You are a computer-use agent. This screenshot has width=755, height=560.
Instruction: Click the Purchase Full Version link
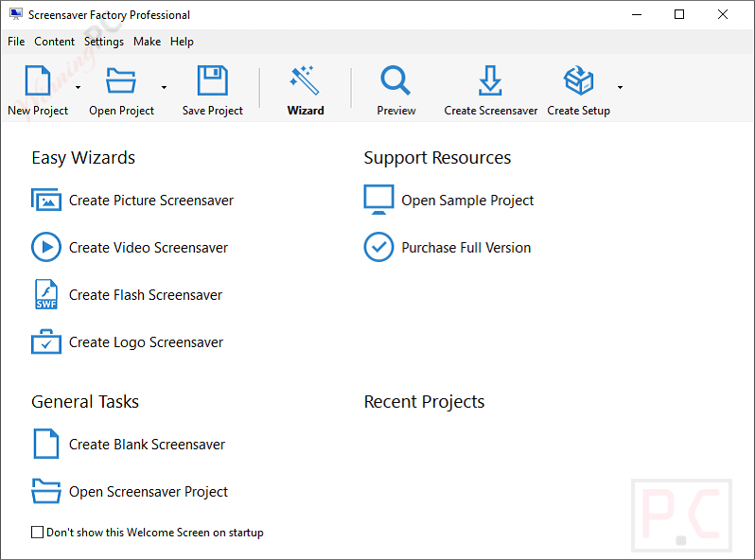pos(466,248)
